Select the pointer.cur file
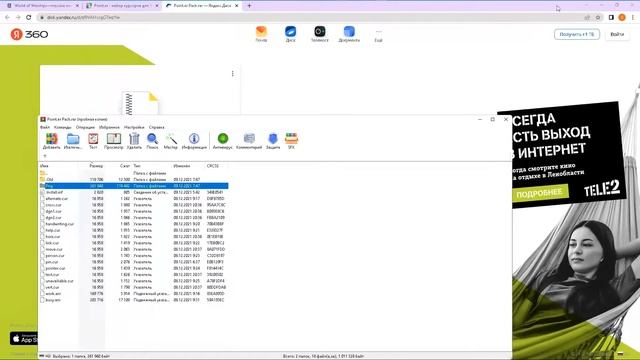The height and width of the screenshot is (360, 640). pyautogui.click(x=134, y=268)
